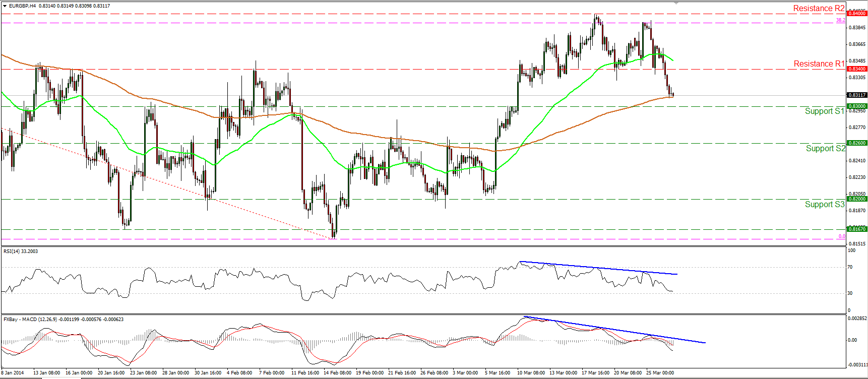Click the 28 Jan 00:00 time label

click(x=176, y=373)
